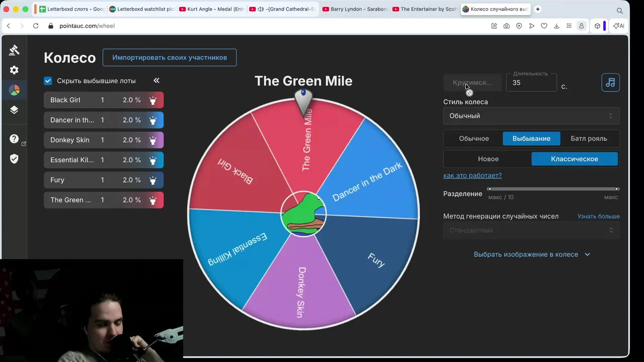Click flashlight icon on Essential Killing row
The width and height of the screenshot is (644, 362).
tap(153, 160)
